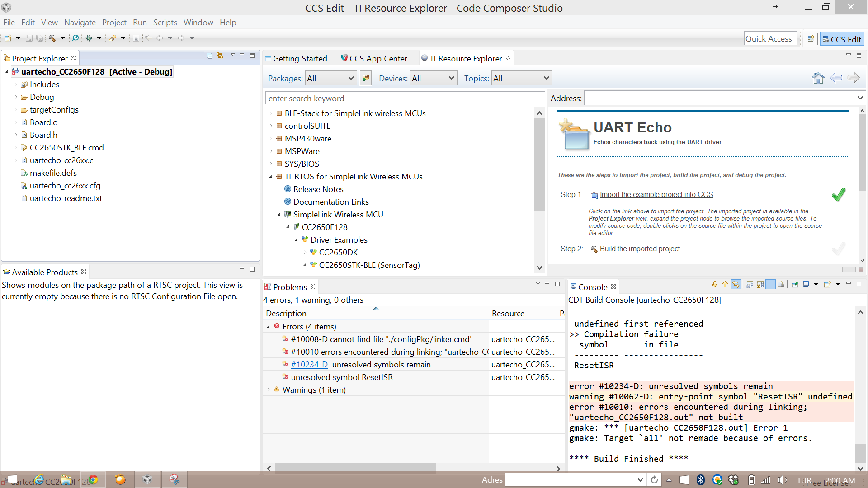Open the Window menu

(x=198, y=23)
